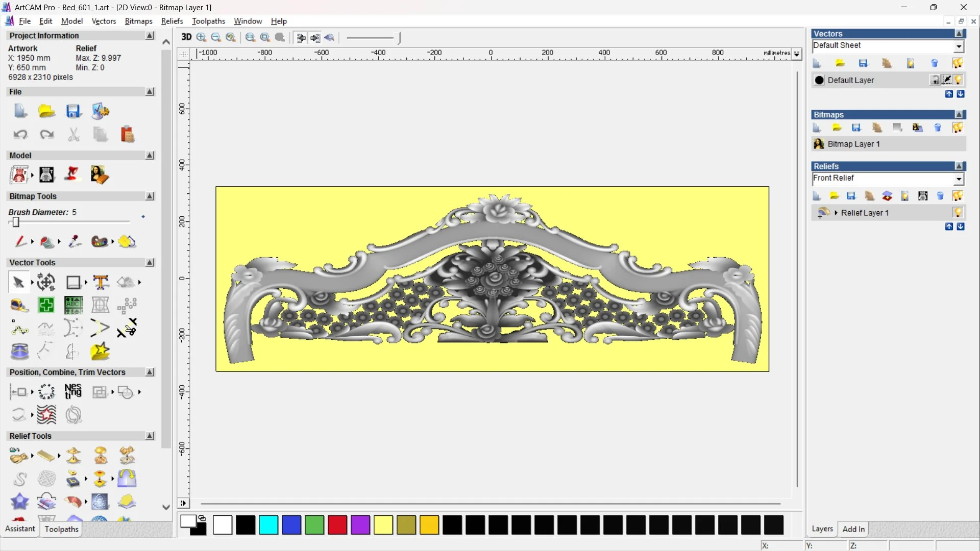The height and width of the screenshot is (551, 980).
Task: Select the Paint brush bitmap tool
Action: (20, 241)
